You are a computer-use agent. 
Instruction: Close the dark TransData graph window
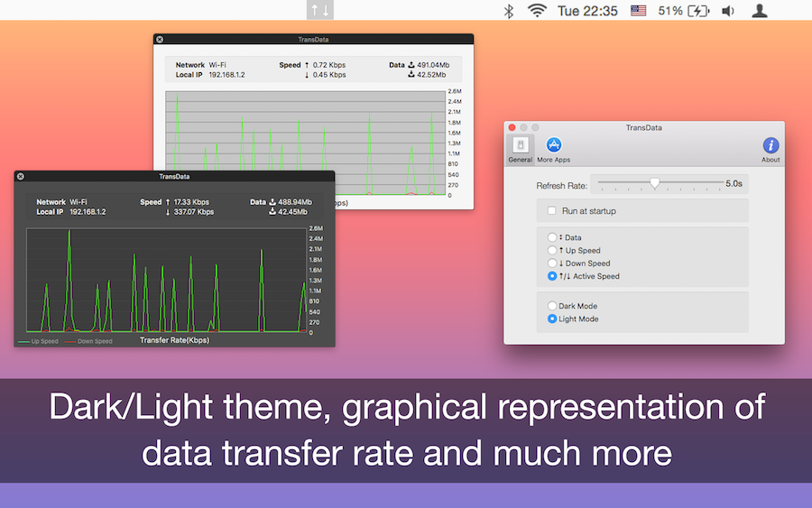20,177
